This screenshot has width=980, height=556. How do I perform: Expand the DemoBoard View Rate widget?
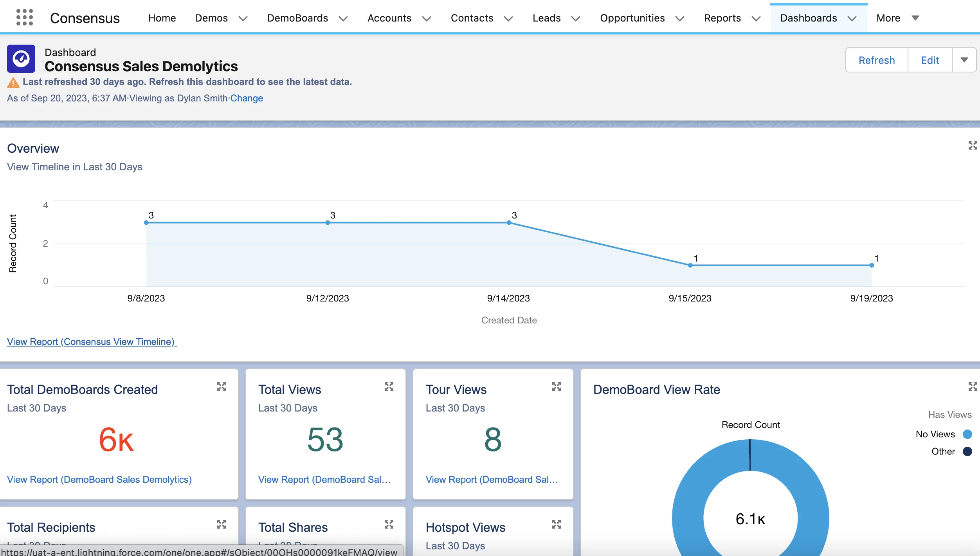point(973,387)
